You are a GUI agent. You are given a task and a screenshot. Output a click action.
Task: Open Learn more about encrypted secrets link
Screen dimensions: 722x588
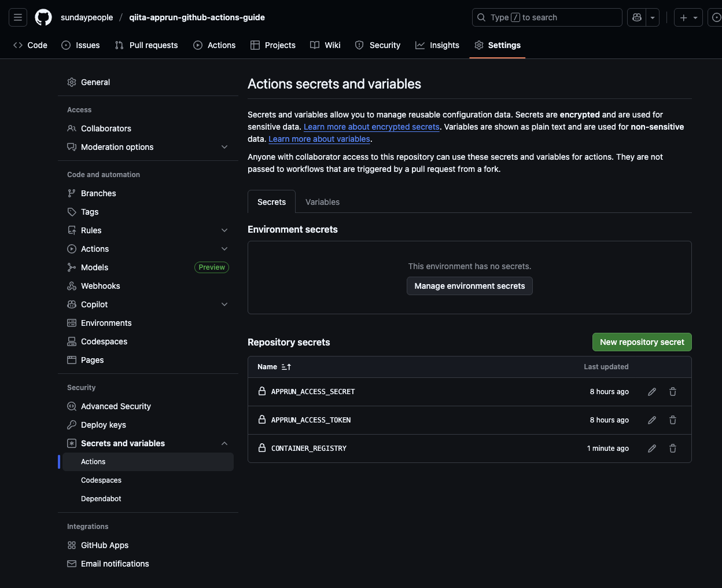(x=371, y=127)
